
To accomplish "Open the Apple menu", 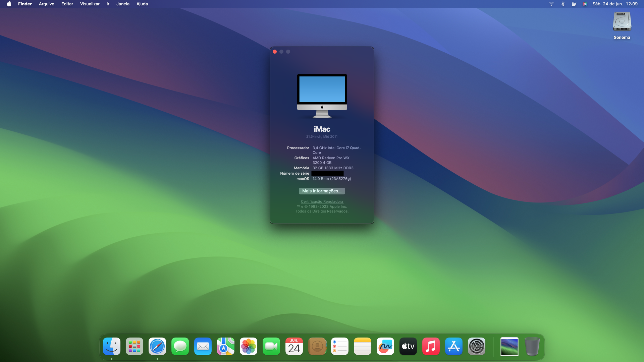I will 9,4.
